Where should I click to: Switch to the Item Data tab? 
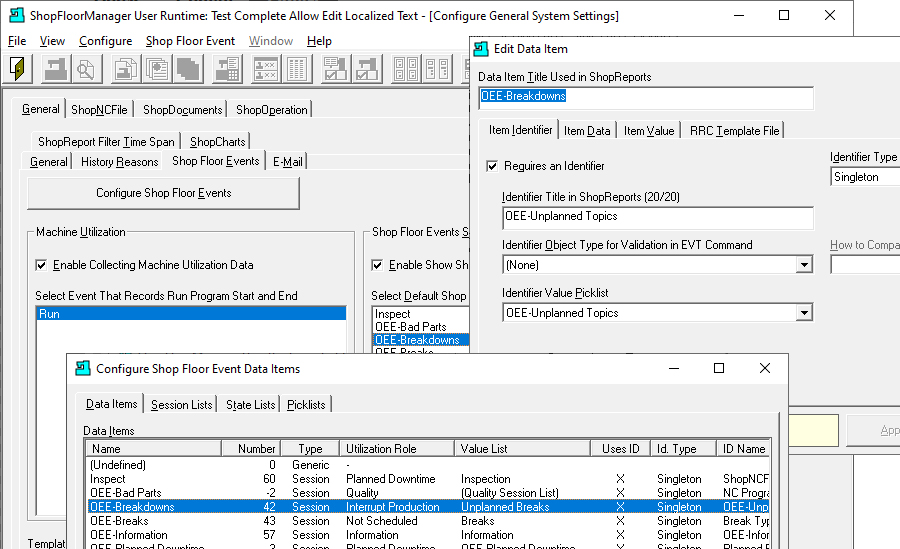(587, 131)
